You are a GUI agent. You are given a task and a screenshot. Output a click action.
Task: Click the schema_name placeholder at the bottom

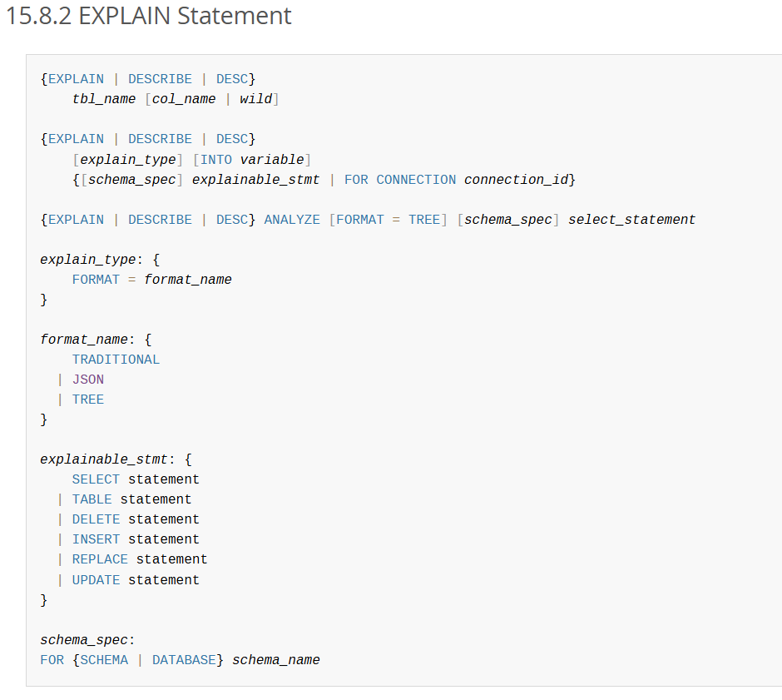coord(276,660)
